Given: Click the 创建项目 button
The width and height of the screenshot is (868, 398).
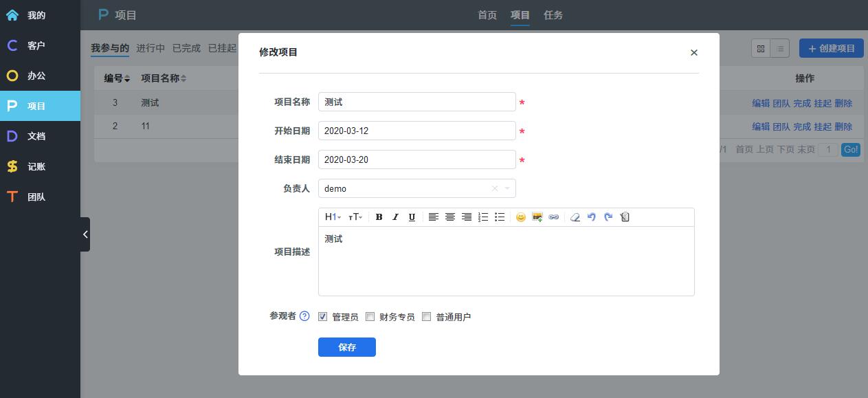Looking at the screenshot, I should tap(831, 48).
